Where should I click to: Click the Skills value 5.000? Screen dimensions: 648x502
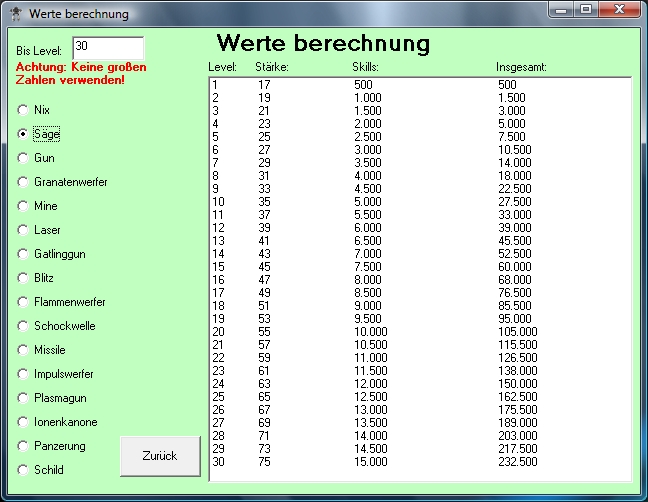pos(368,202)
